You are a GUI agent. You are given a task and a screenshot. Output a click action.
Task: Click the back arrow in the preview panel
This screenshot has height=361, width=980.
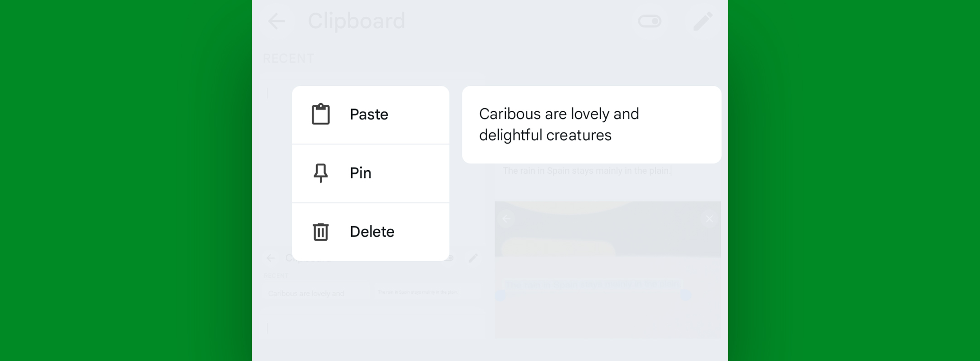tap(506, 219)
